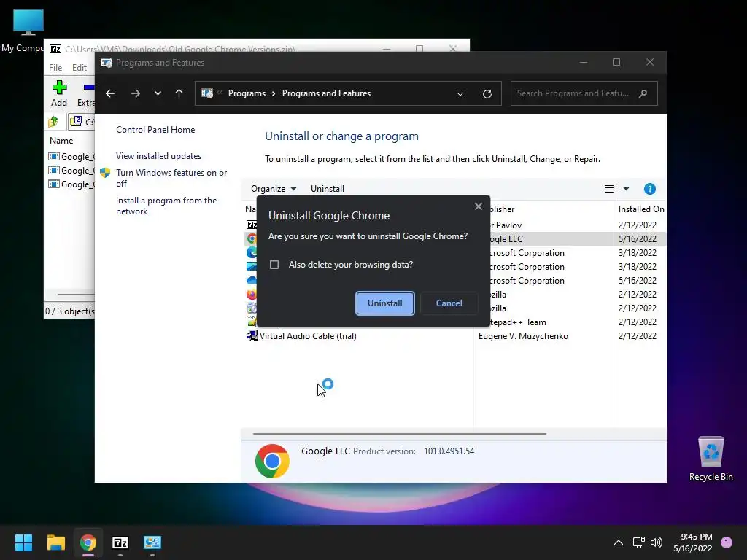Click the green Add icon in 7-Zip
This screenshot has height=560, width=747.
point(59,87)
